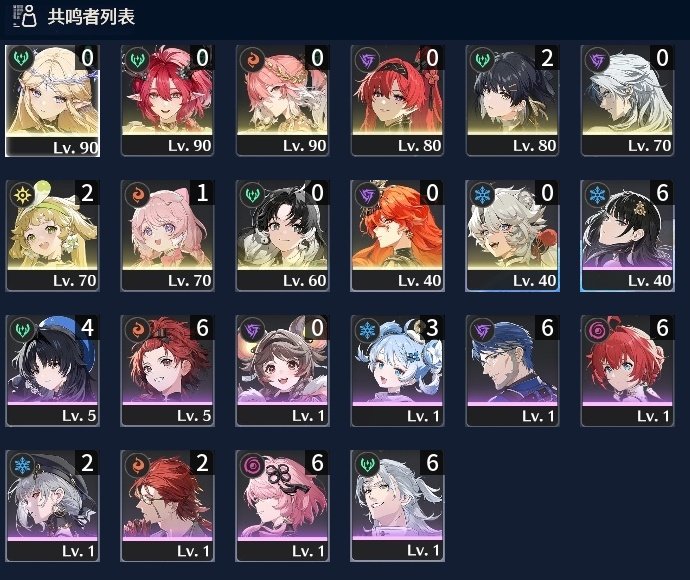Select the pink cat-eared Lv. 70 character
Screen dimensions: 690x580
pyautogui.click(x=167, y=235)
